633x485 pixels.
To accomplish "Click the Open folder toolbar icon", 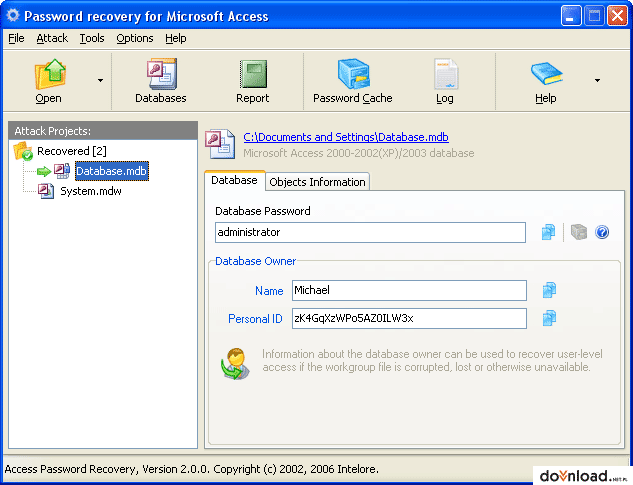I will [x=50, y=74].
